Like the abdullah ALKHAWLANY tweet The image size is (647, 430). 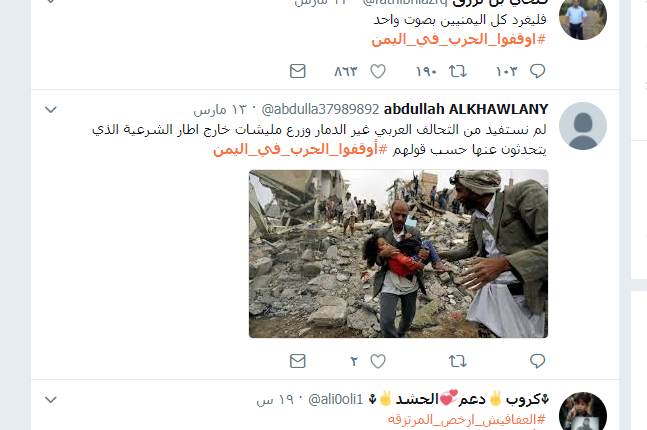pos(378,361)
